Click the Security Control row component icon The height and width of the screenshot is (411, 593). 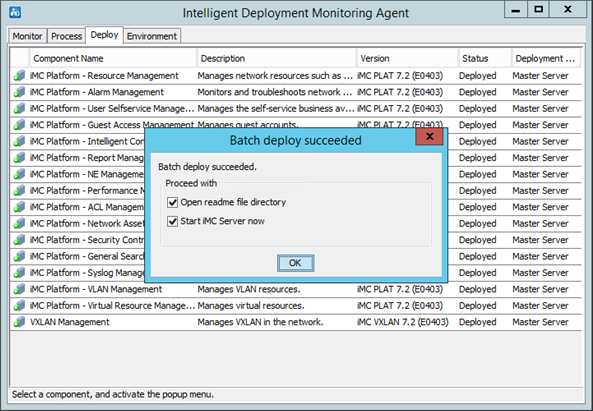click(19, 240)
